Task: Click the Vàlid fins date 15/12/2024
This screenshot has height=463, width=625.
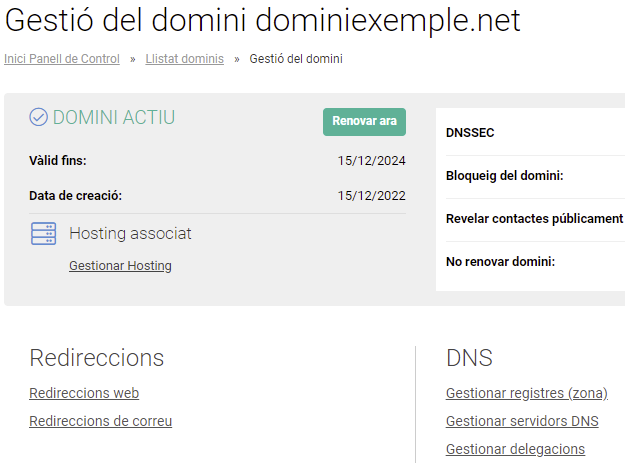Action: click(x=371, y=161)
